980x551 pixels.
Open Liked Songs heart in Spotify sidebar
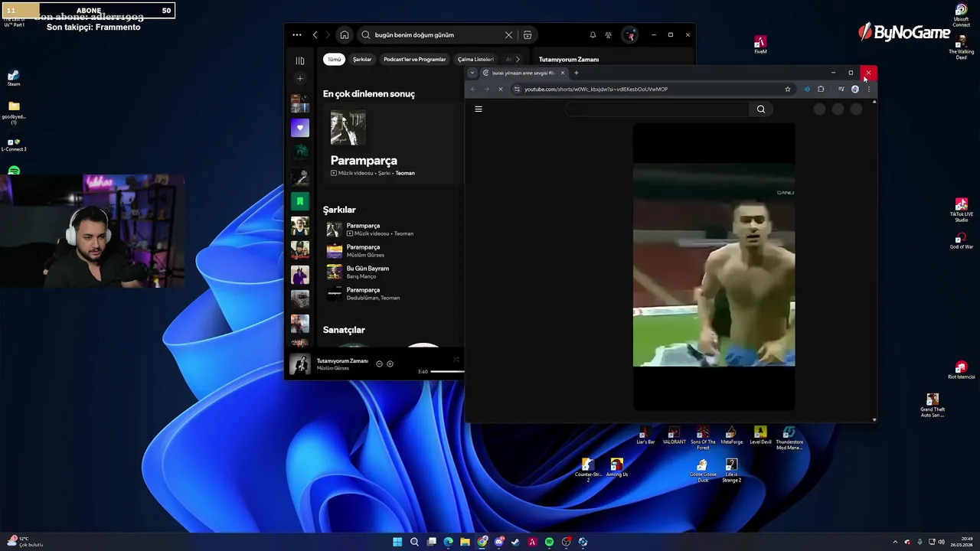300,128
